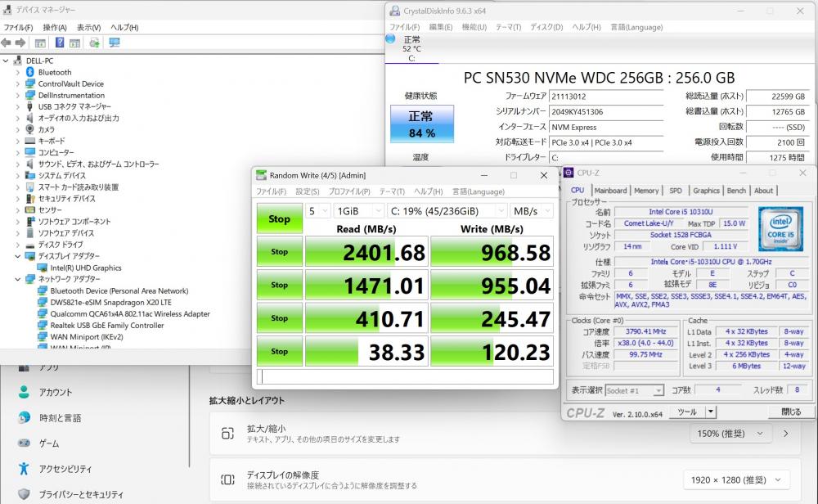Switch to the About tab in CPU-Z
Screen dimensions: 818x504
764,191
